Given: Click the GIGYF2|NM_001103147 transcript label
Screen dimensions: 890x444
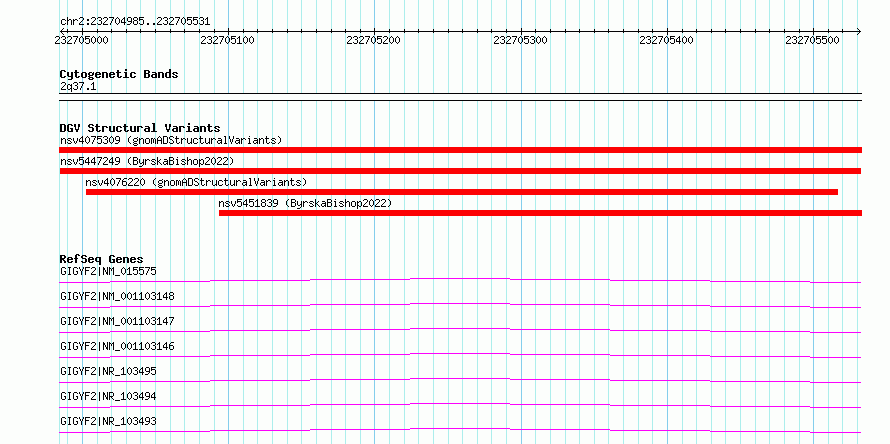Looking at the screenshot, I should pos(117,321).
